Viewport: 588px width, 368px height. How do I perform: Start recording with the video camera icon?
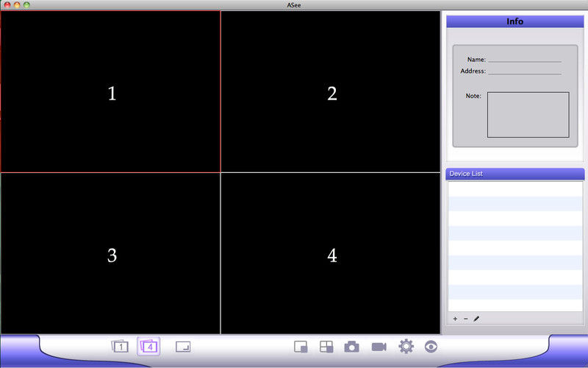click(379, 347)
